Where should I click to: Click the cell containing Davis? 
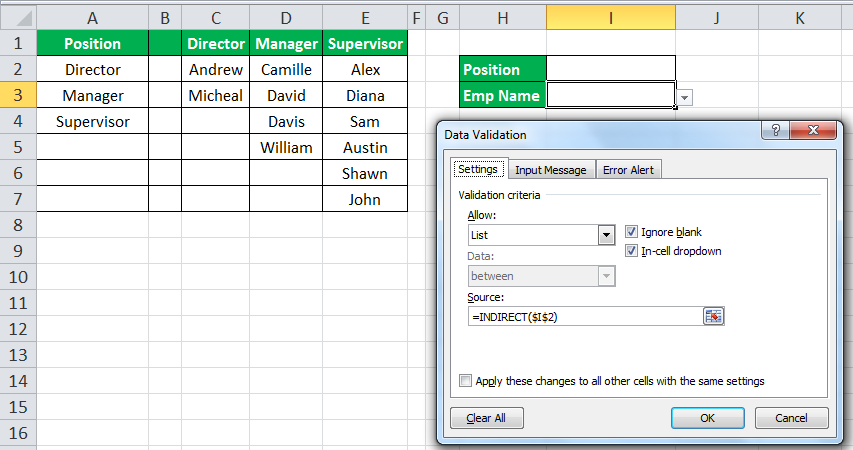[286, 121]
